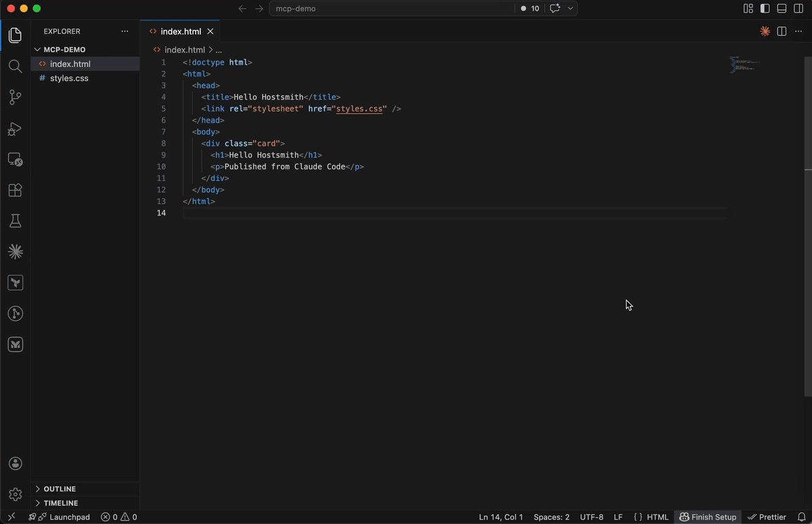Screen dimensions: 812x524
Task: Click the 10 indicator in title bar
Action: [531, 9]
